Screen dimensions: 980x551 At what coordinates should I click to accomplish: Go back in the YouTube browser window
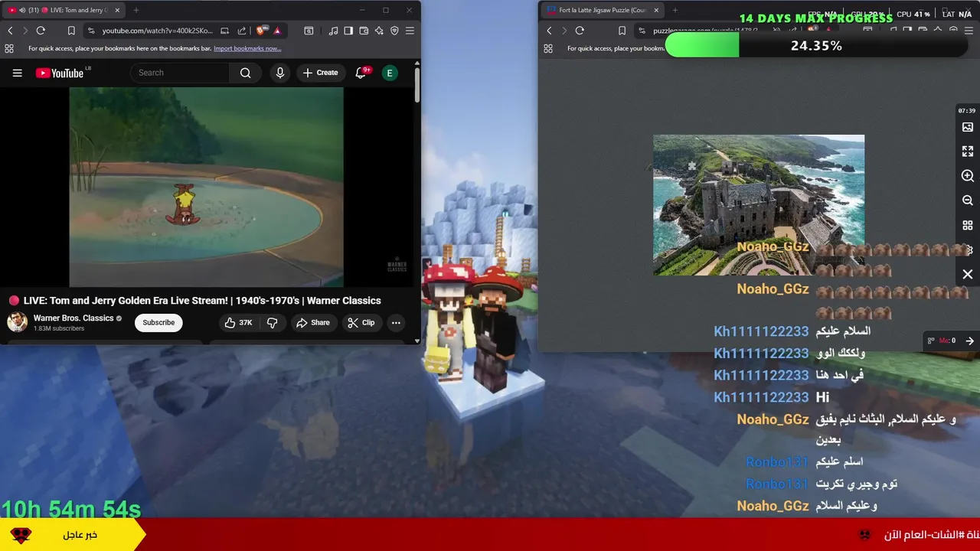tap(10, 31)
